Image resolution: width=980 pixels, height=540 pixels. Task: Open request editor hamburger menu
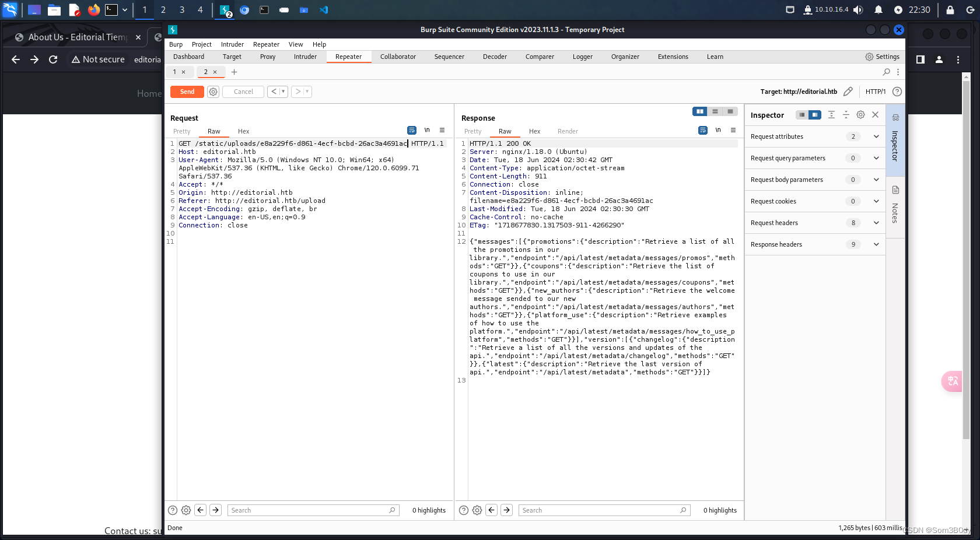(x=442, y=130)
